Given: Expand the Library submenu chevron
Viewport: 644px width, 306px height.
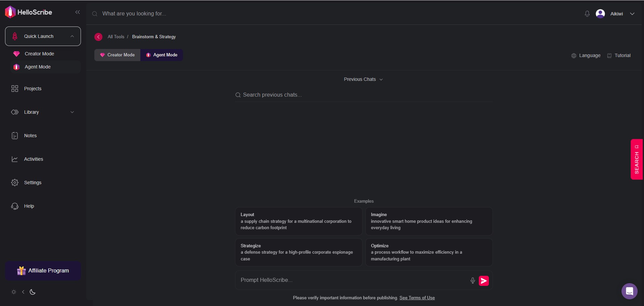Looking at the screenshot, I should (72, 112).
